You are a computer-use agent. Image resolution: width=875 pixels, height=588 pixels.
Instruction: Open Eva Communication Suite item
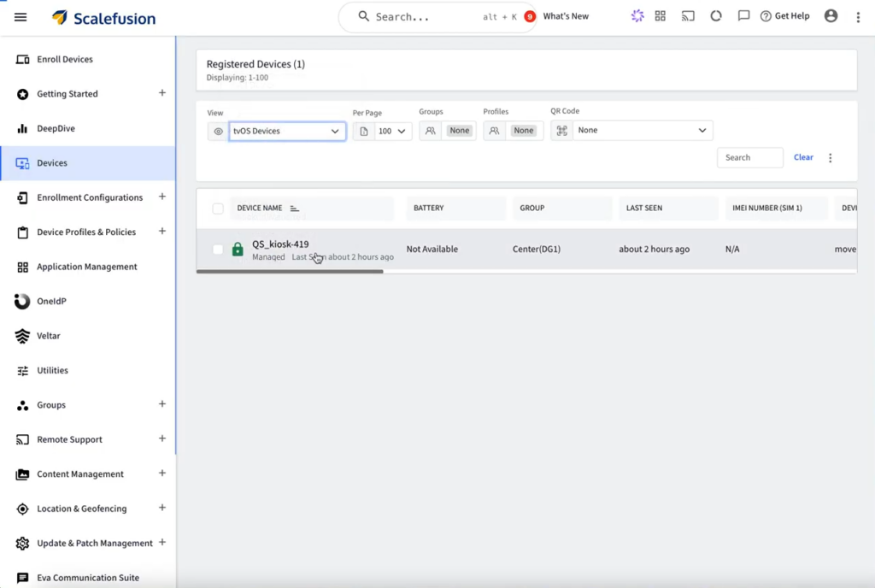pos(88,578)
